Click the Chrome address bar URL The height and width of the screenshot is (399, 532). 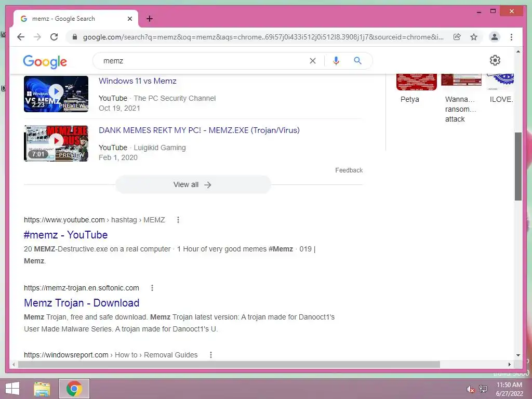point(263,37)
